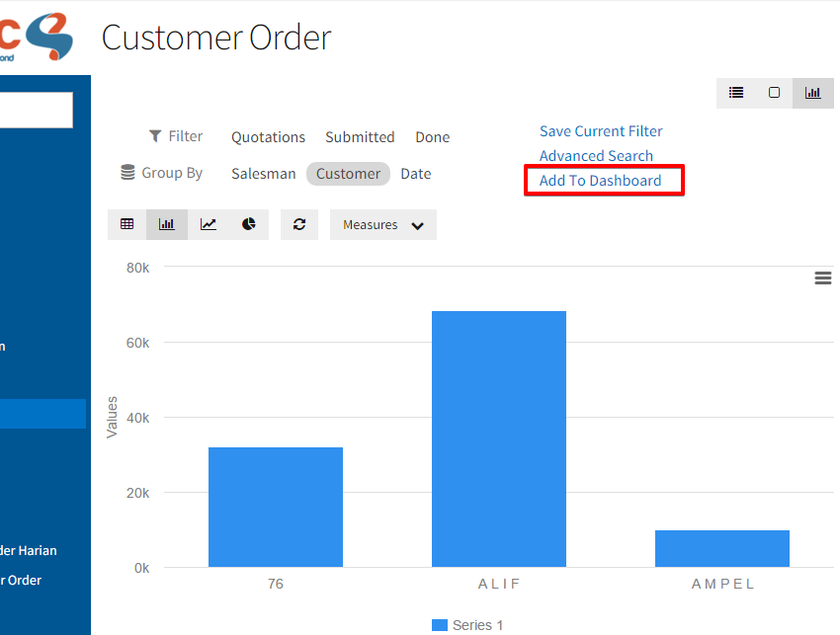Select bar chart mode icon
This screenshot has height=635, width=840.
[x=167, y=224]
